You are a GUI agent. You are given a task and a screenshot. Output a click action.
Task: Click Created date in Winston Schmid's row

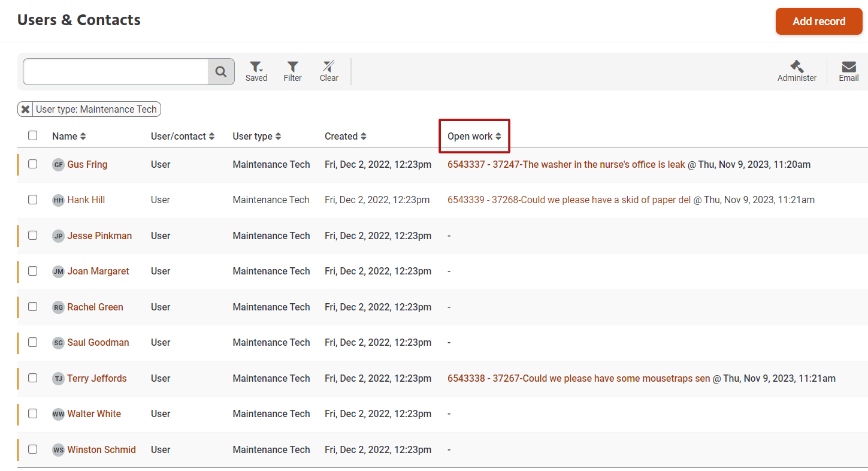378,450
